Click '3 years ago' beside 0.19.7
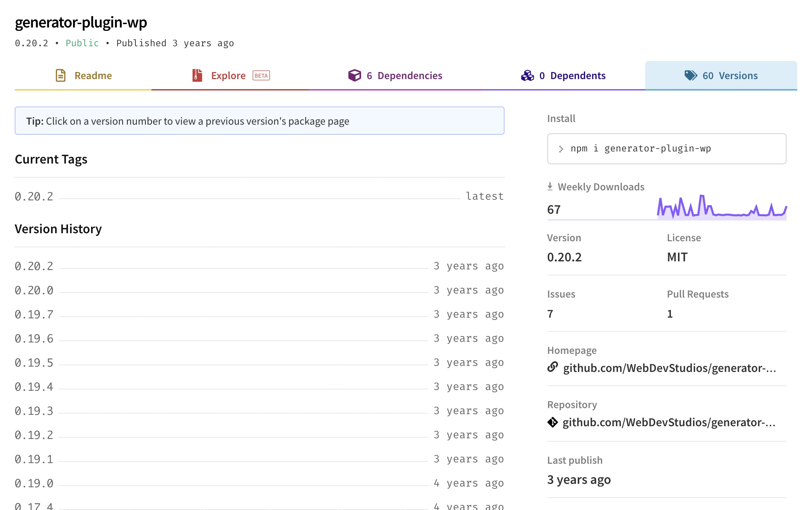The height and width of the screenshot is (510, 812). coord(468,314)
